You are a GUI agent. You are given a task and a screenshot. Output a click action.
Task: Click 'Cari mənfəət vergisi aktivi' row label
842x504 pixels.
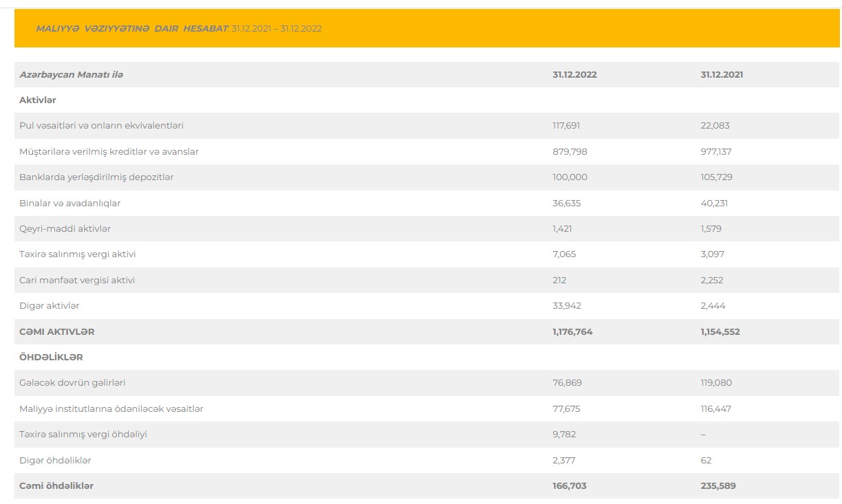77,281
